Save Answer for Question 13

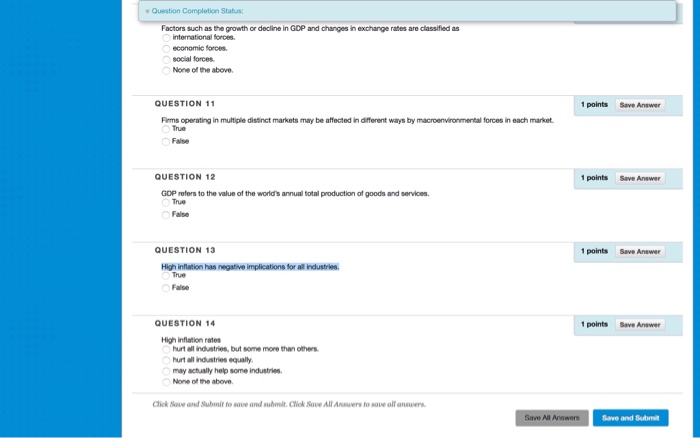(x=640, y=251)
